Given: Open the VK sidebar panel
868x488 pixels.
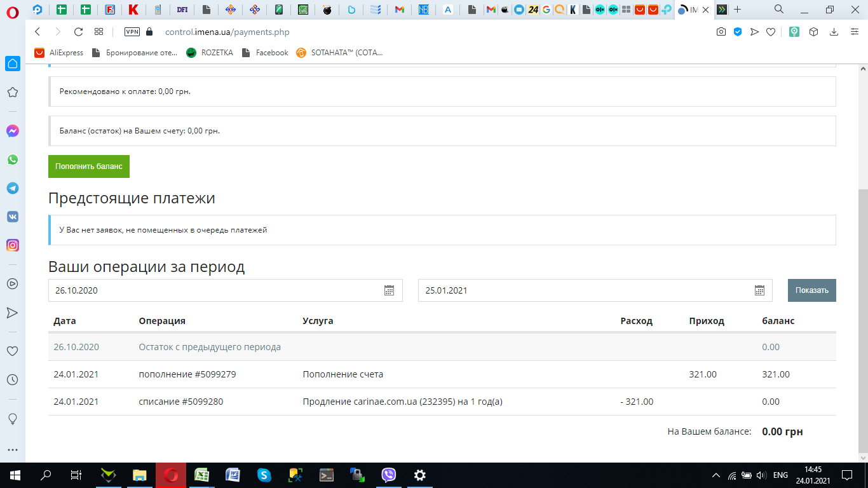Looking at the screenshot, I should (12, 217).
